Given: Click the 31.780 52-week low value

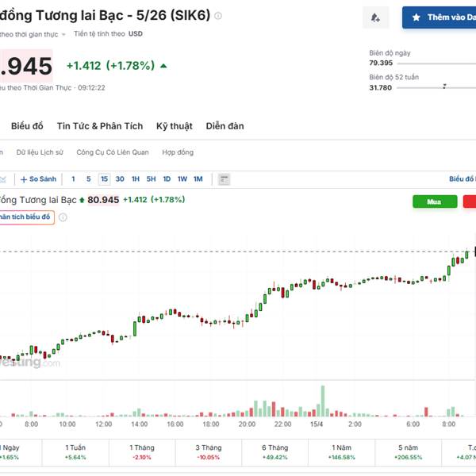Looking at the screenshot, I should (380, 88).
